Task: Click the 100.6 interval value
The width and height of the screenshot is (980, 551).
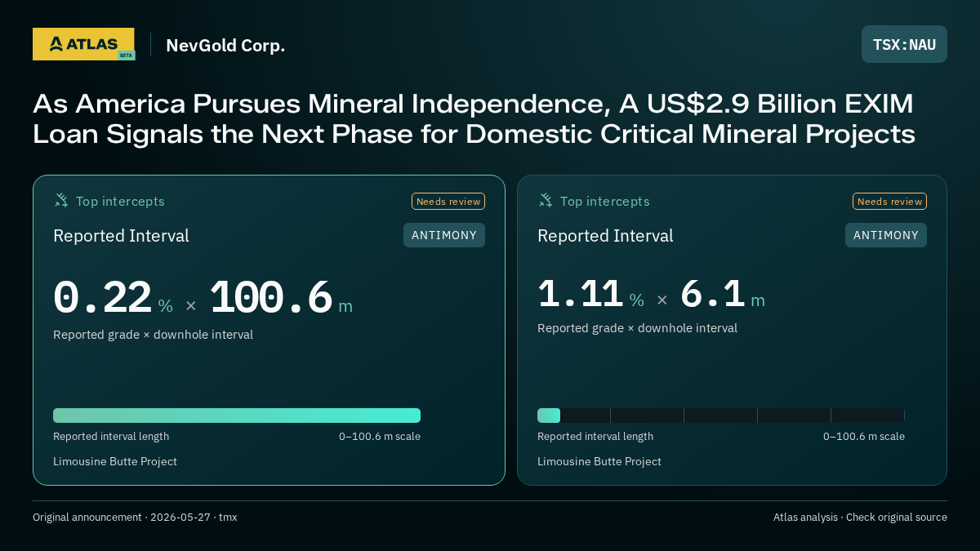Action: [271, 298]
